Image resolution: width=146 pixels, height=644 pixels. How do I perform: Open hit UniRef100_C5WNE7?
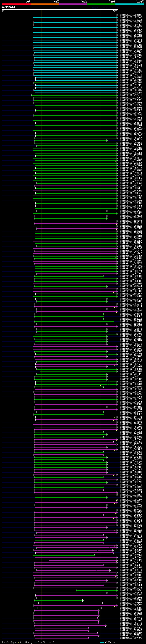[x=131, y=30]
